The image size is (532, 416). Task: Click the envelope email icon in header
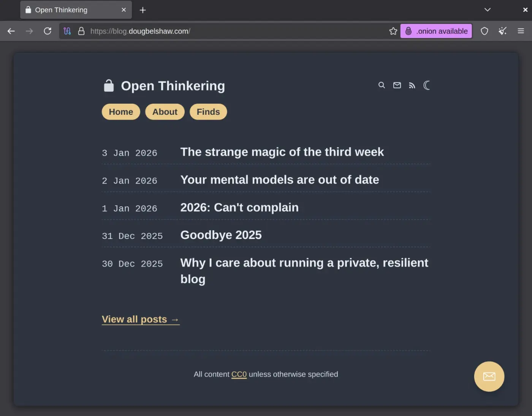[397, 85]
